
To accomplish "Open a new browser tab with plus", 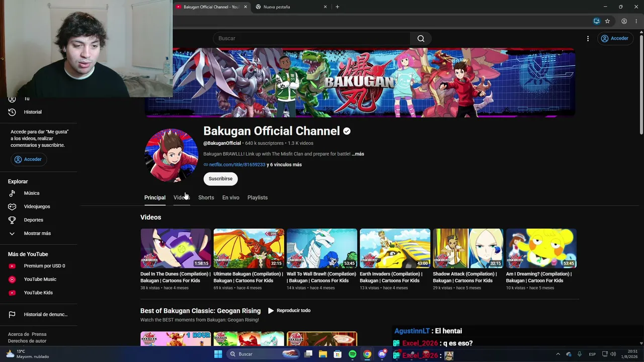I will click(337, 7).
